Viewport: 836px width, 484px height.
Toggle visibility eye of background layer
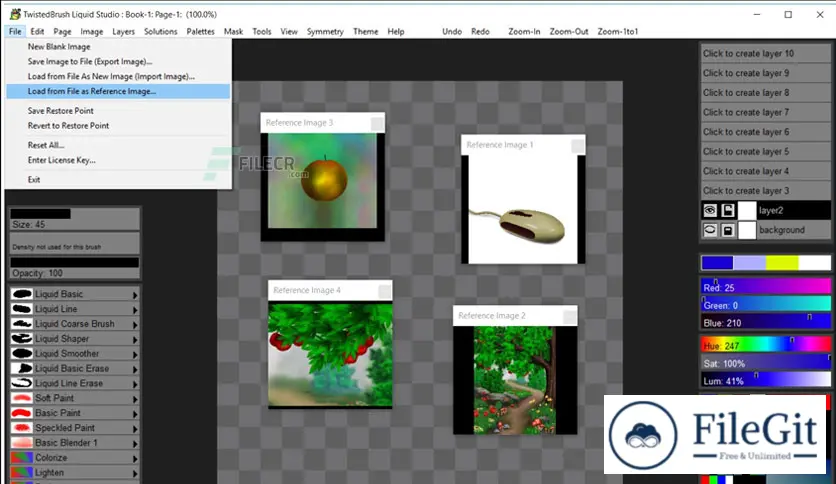coord(710,230)
